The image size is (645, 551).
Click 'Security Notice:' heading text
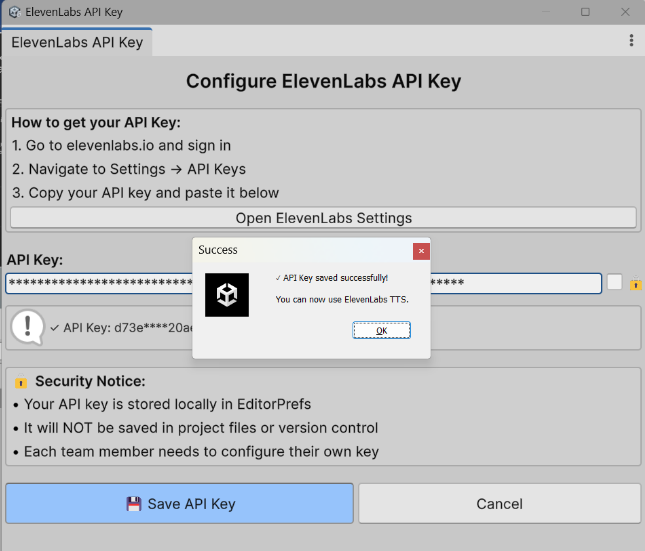click(90, 381)
